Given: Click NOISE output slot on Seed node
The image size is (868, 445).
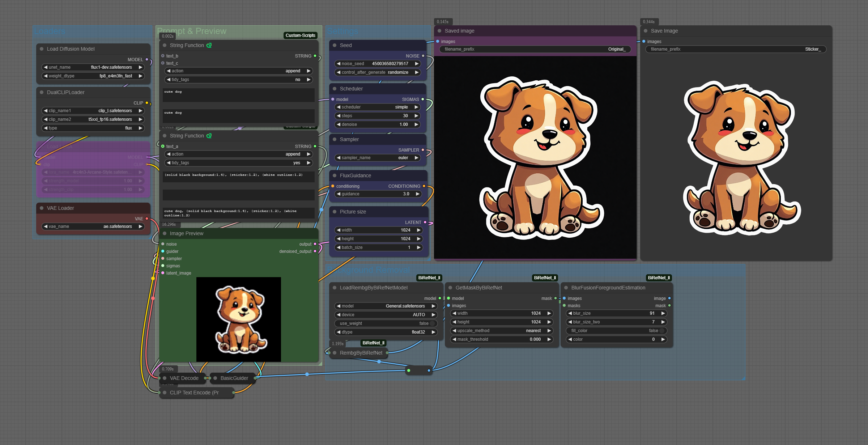Looking at the screenshot, I should point(423,56).
